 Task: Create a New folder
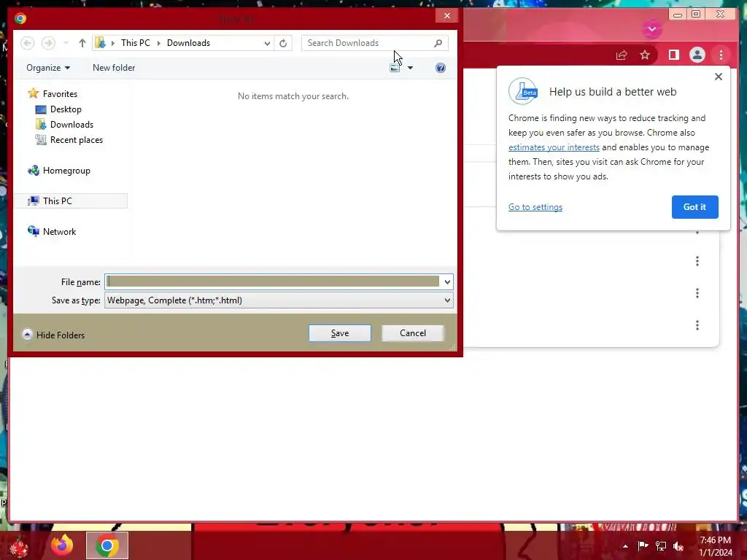[114, 68]
